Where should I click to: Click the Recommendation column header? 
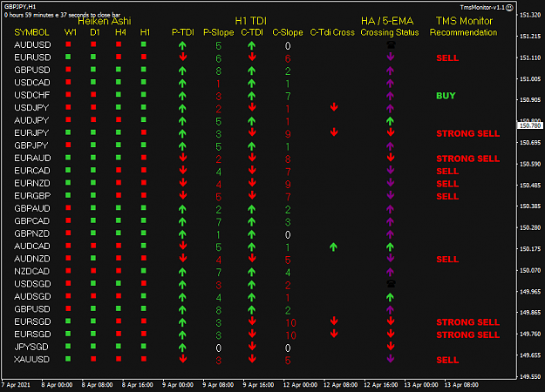click(x=463, y=32)
